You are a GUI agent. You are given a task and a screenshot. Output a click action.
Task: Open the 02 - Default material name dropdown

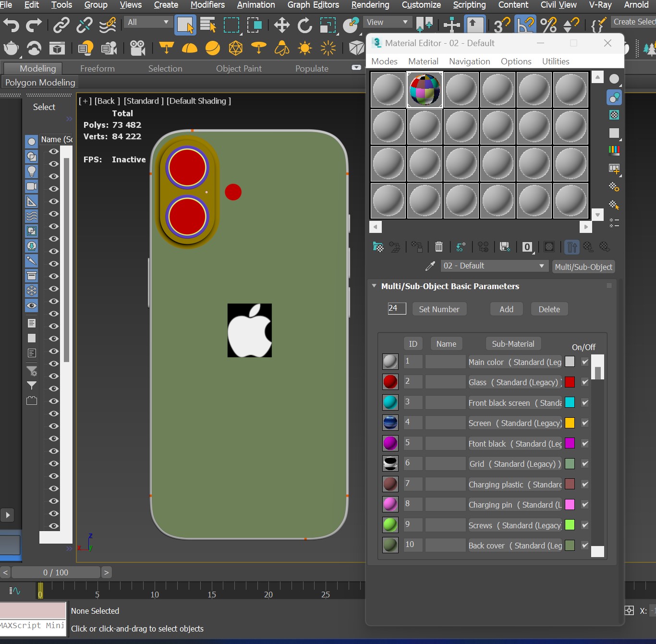tap(541, 266)
